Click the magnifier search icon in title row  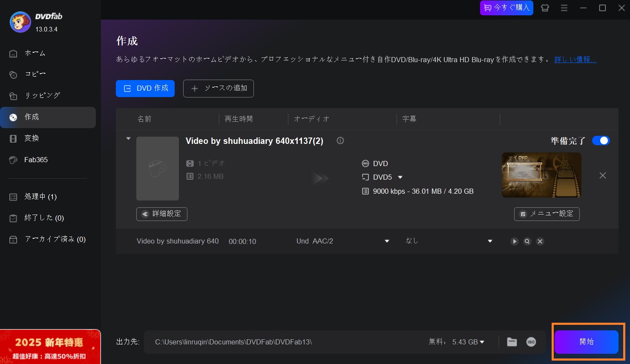click(527, 241)
